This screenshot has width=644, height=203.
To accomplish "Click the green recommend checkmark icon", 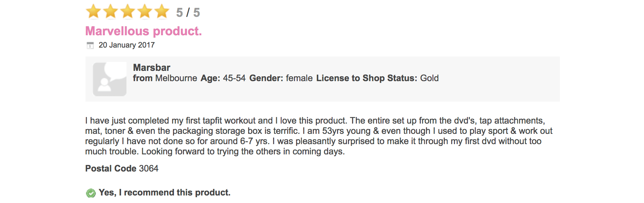I will tap(91, 193).
